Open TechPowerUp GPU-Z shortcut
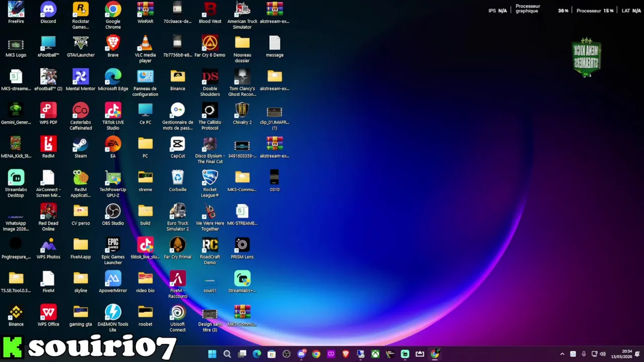The width and height of the screenshot is (644, 362). click(113, 184)
